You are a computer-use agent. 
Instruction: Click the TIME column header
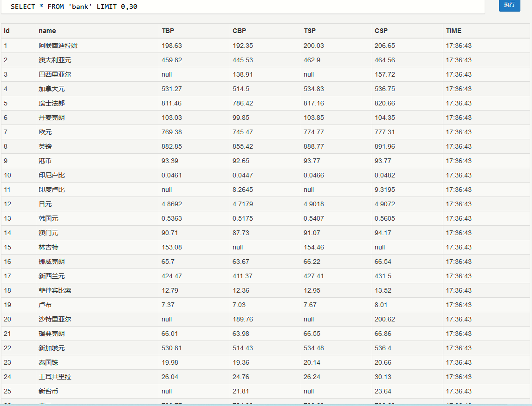[x=454, y=31]
